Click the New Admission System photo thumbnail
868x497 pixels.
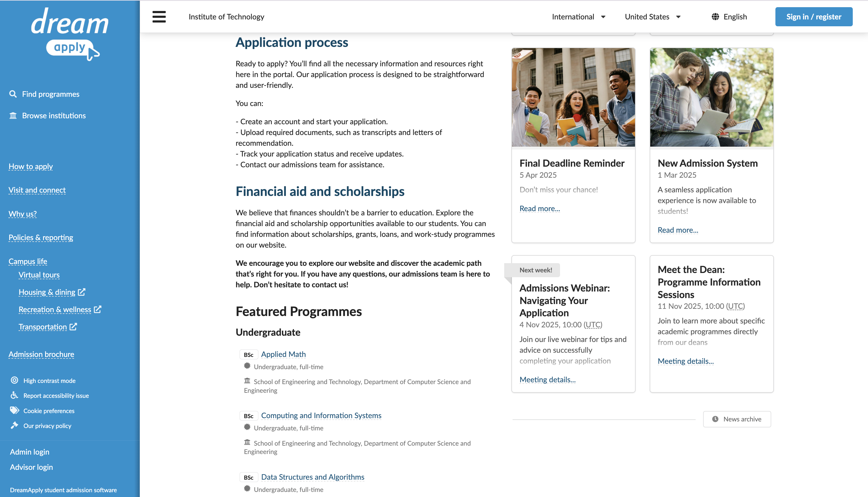712,97
